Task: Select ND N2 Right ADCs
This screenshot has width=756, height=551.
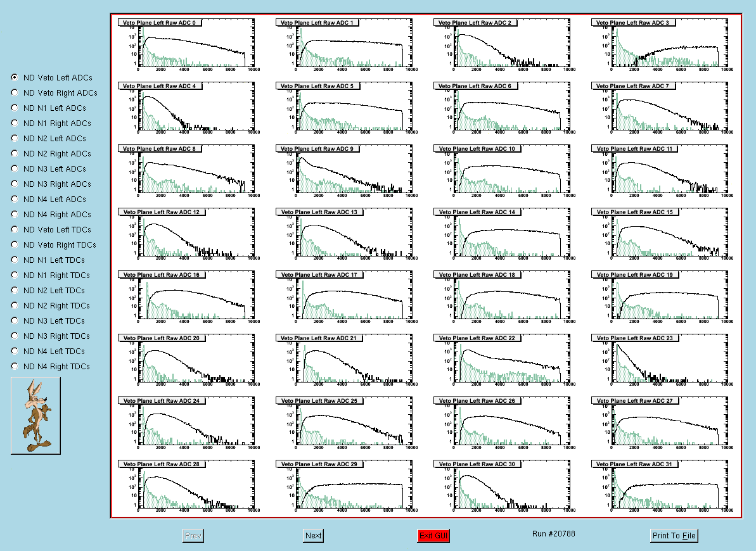Action: [15, 153]
